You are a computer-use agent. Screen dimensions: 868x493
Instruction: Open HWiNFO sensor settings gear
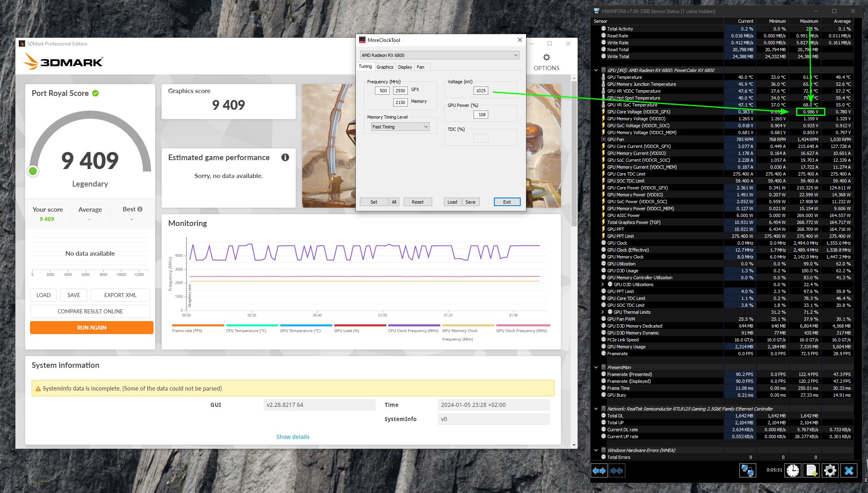(830, 471)
